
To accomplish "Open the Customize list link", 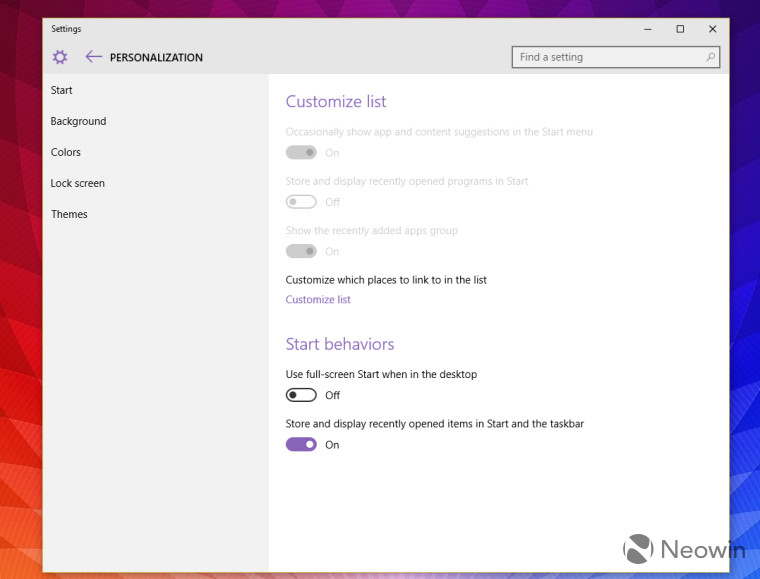I will [x=318, y=299].
